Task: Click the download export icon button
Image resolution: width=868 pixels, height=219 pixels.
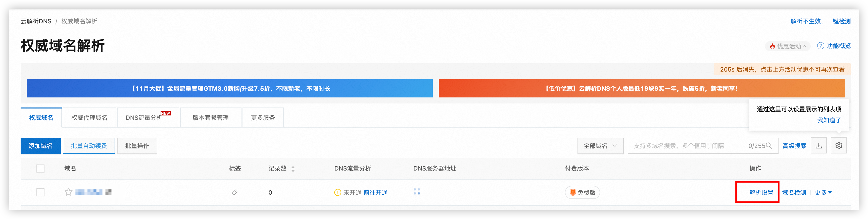Action: point(818,146)
